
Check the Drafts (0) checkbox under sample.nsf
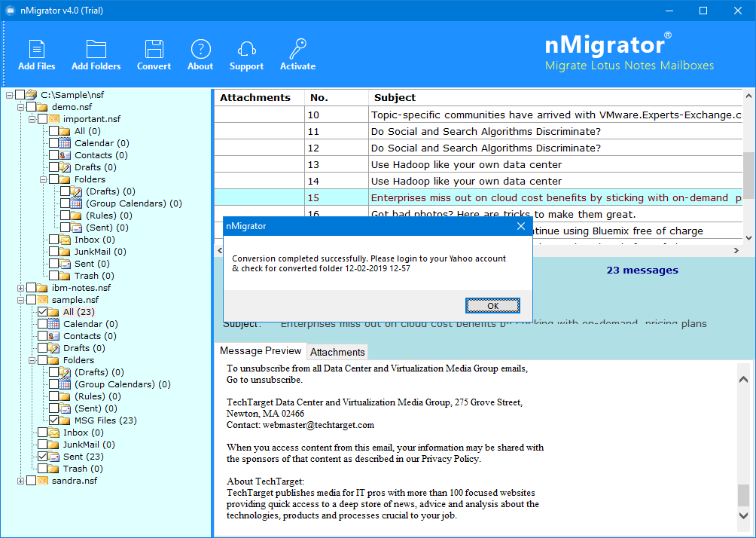tap(42, 348)
